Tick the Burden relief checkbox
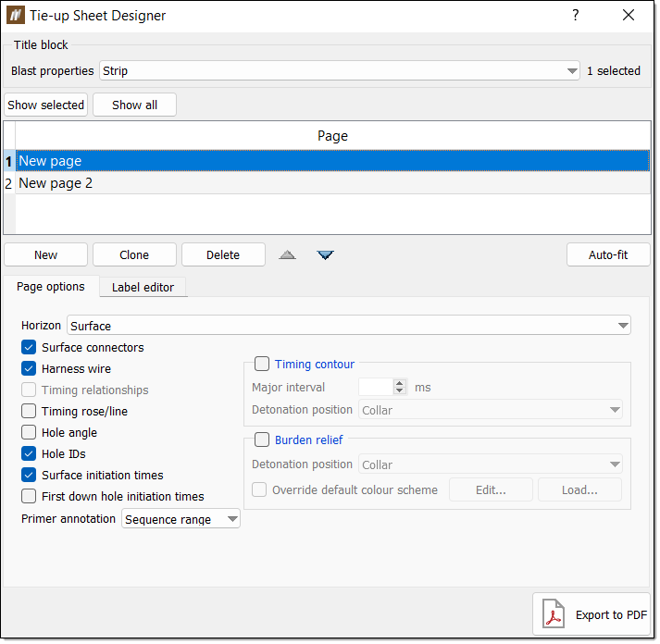 click(262, 440)
